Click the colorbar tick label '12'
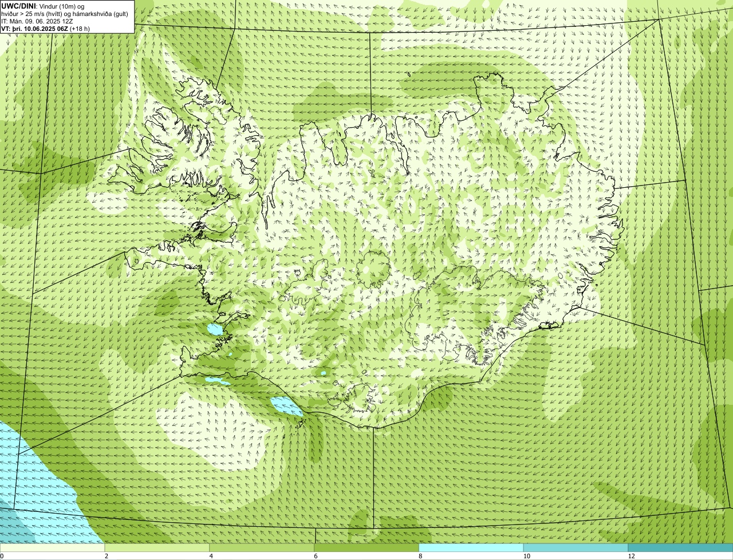The image size is (733, 560). click(x=631, y=556)
